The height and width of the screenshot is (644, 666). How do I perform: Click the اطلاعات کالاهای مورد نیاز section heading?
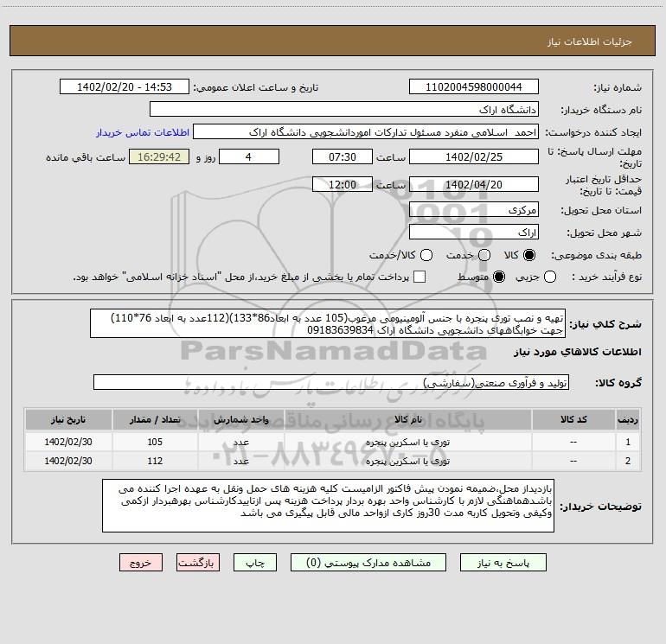[x=578, y=352]
